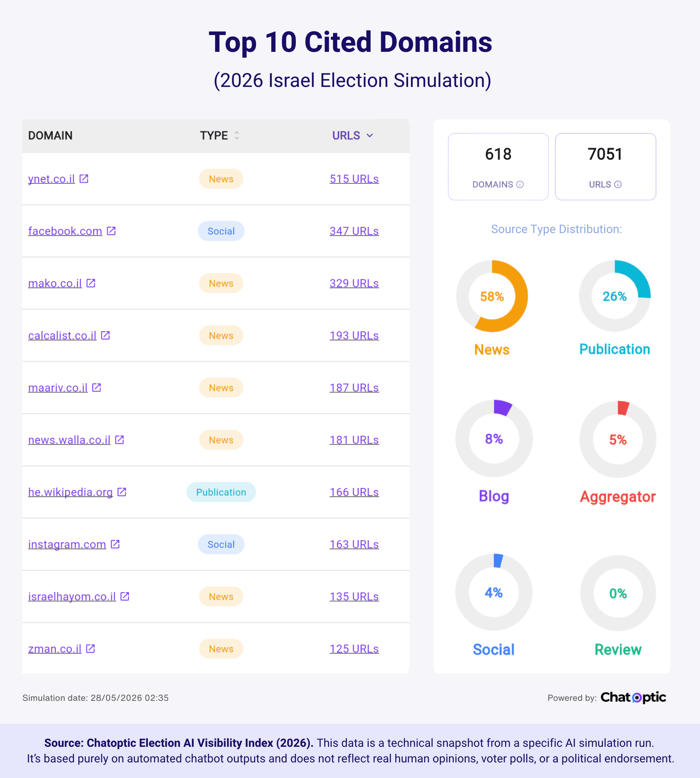Image resolution: width=700 pixels, height=778 pixels.
Task: Open external link icon beside he.wikipedia.org
Action: (x=122, y=492)
